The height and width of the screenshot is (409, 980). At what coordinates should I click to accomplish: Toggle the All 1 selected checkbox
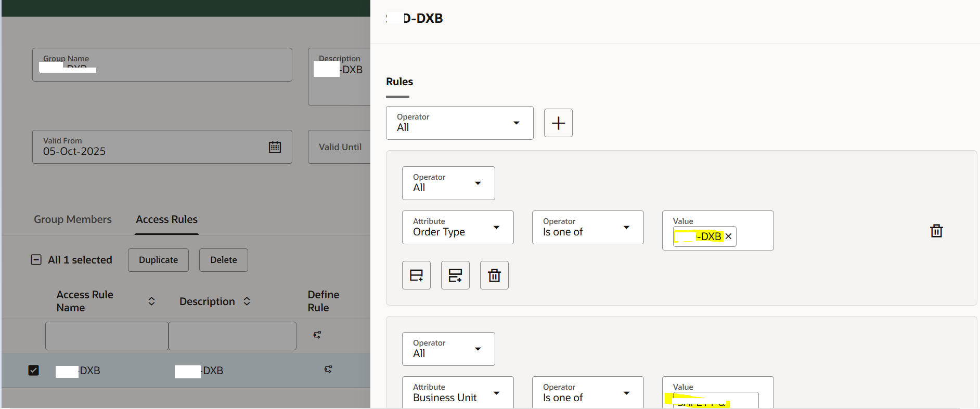[36, 260]
